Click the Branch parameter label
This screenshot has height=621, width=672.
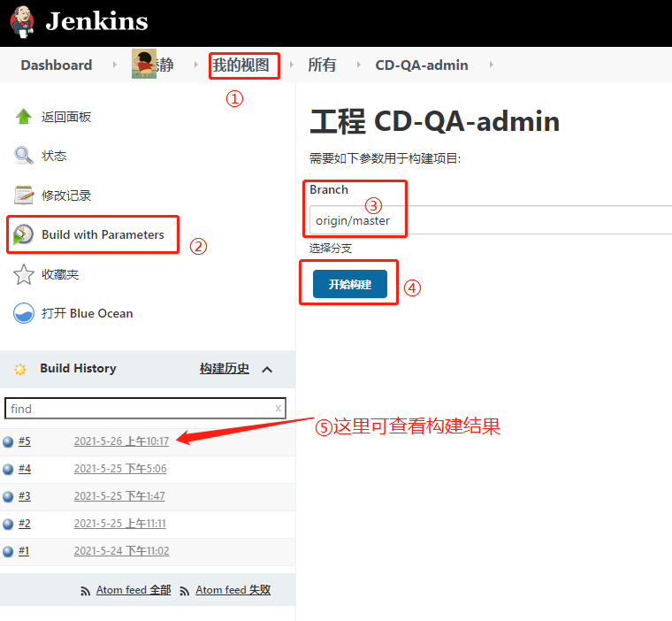coord(329,189)
